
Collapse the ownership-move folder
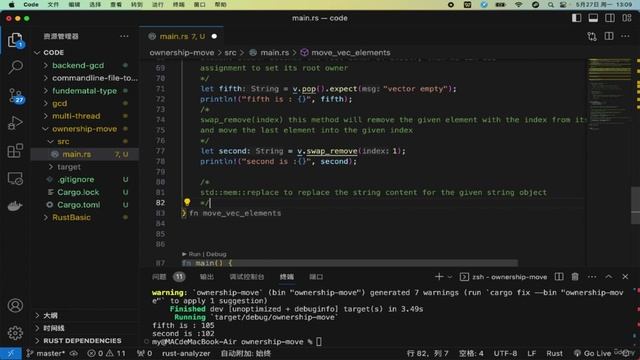point(85,129)
